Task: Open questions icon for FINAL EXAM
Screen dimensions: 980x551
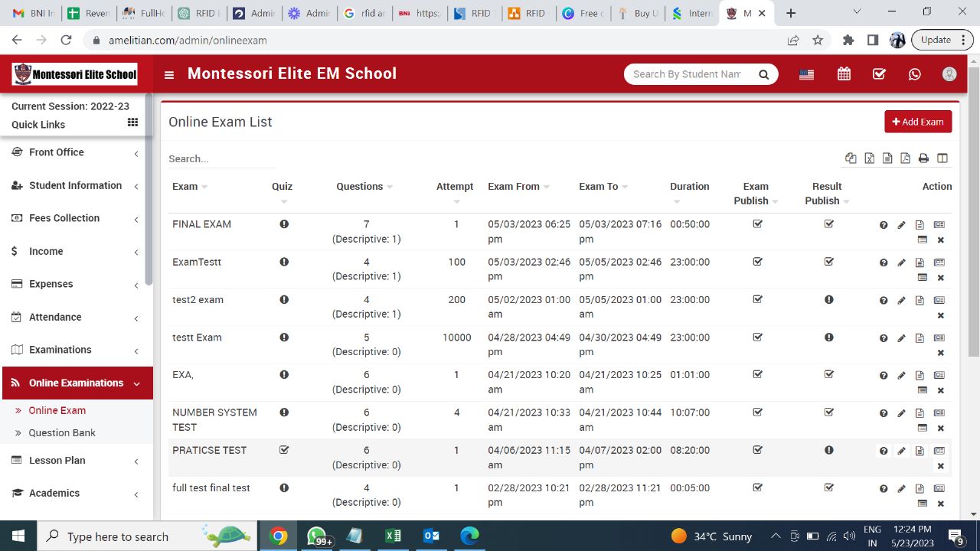Action: pos(884,225)
